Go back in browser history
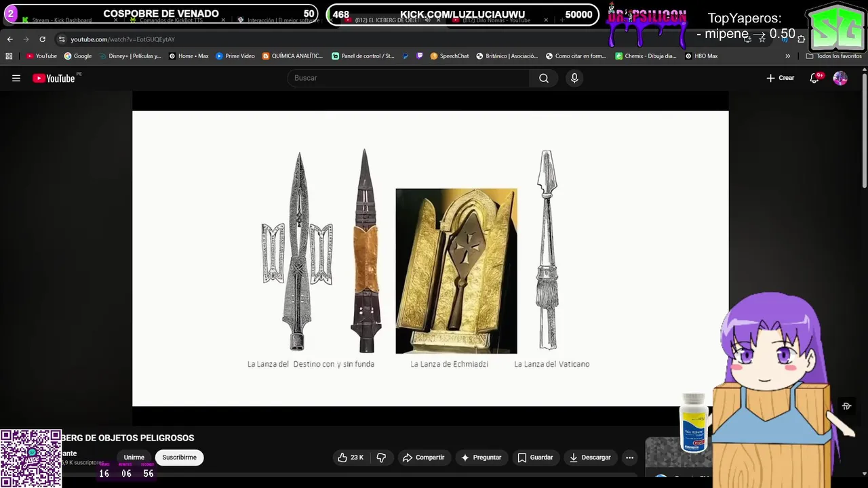The width and height of the screenshot is (868, 488). click(x=10, y=39)
